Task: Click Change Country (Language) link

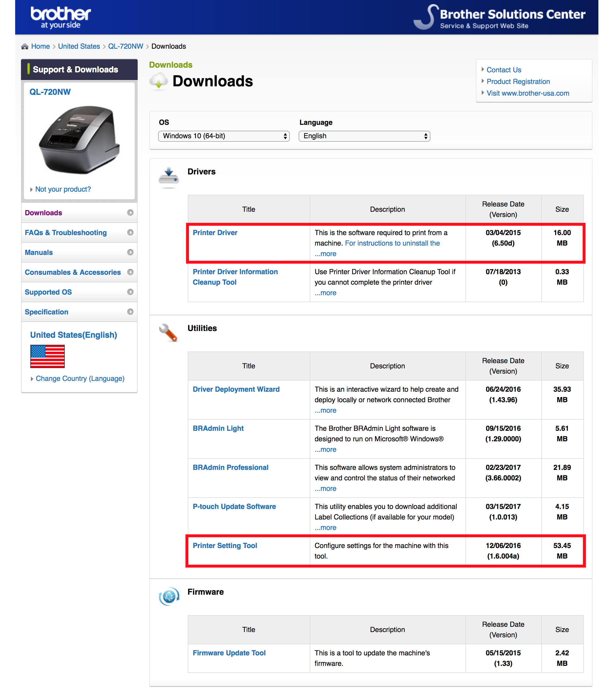Action: point(80,378)
